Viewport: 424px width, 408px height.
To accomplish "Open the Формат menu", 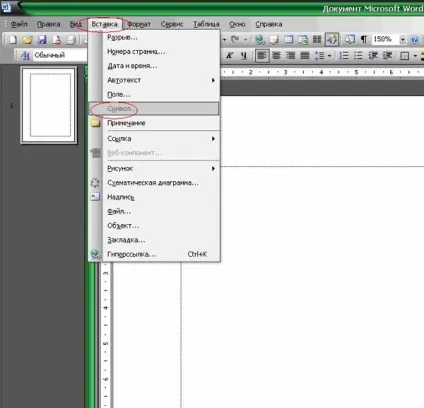I will 139,24.
